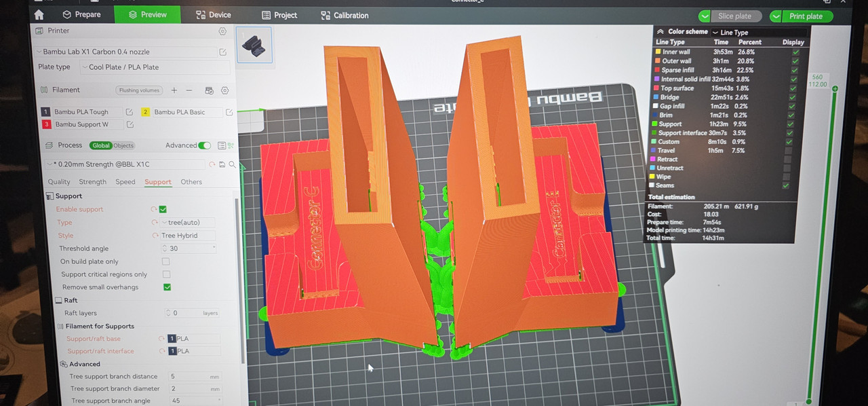
Task: Turn off the Advanced toggle
Action: click(204, 145)
